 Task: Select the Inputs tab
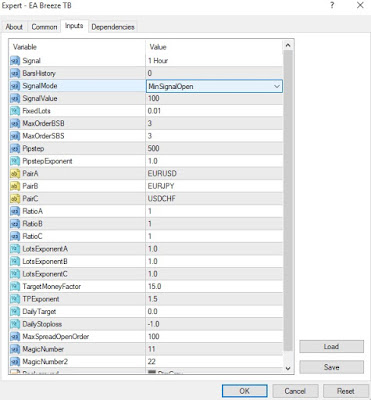tap(74, 26)
